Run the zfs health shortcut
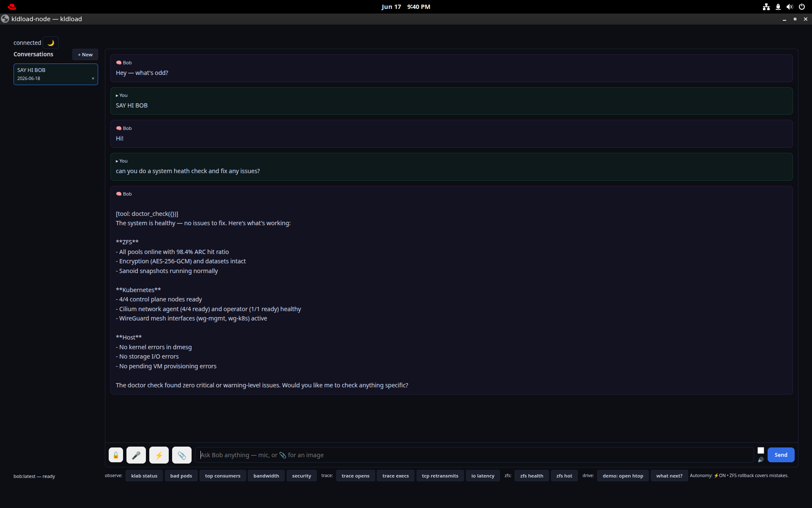 click(532, 476)
